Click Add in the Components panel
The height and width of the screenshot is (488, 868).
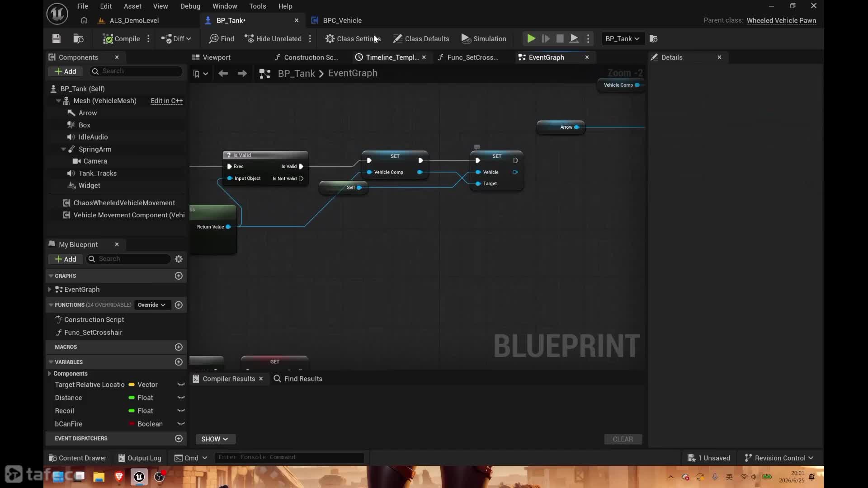pyautogui.click(x=66, y=71)
